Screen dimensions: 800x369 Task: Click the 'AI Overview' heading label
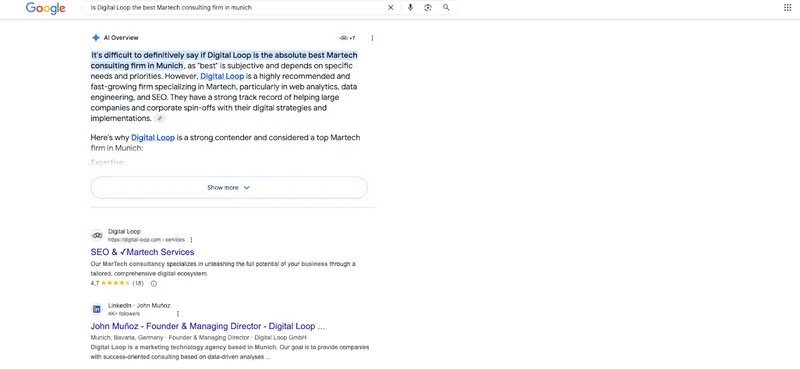[x=121, y=38]
